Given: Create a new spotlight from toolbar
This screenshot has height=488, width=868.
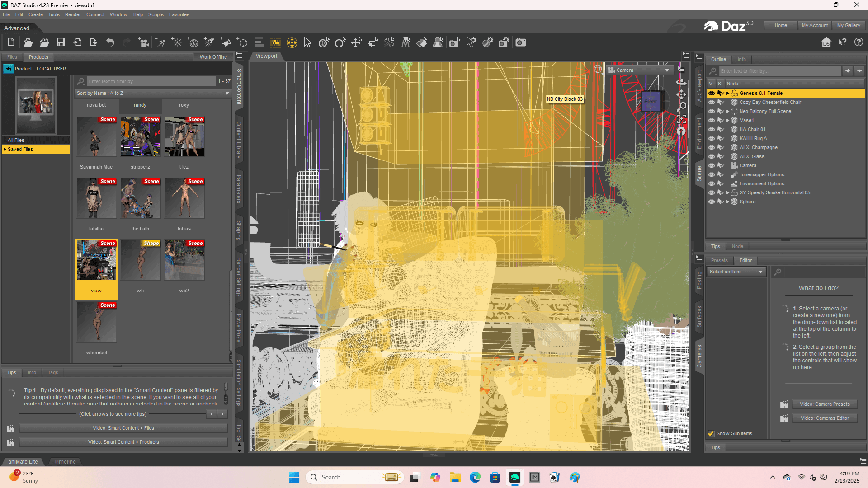Looking at the screenshot, I should [x=209, y=42].
